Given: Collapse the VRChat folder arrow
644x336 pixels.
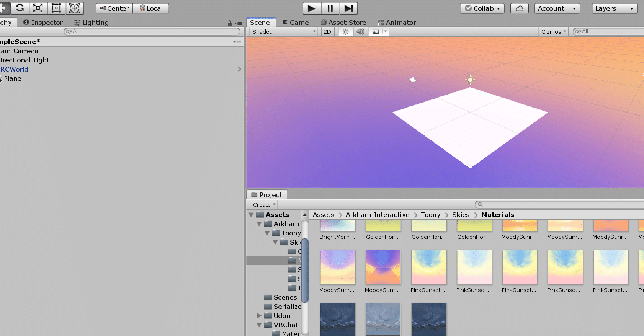Looking at the screenshot, I should [x=259, y=325].
